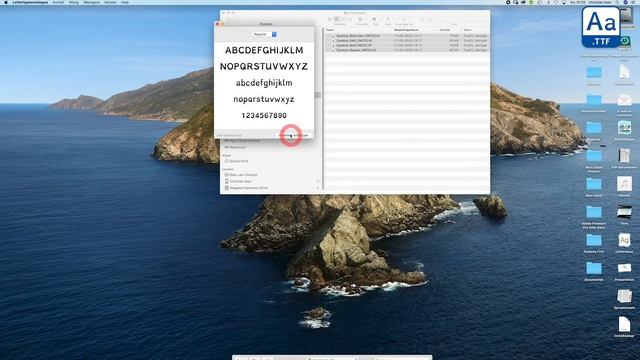Switch Finder to icon view
The height and width of the screenshot is (360, 640).
tap(331, 19)
